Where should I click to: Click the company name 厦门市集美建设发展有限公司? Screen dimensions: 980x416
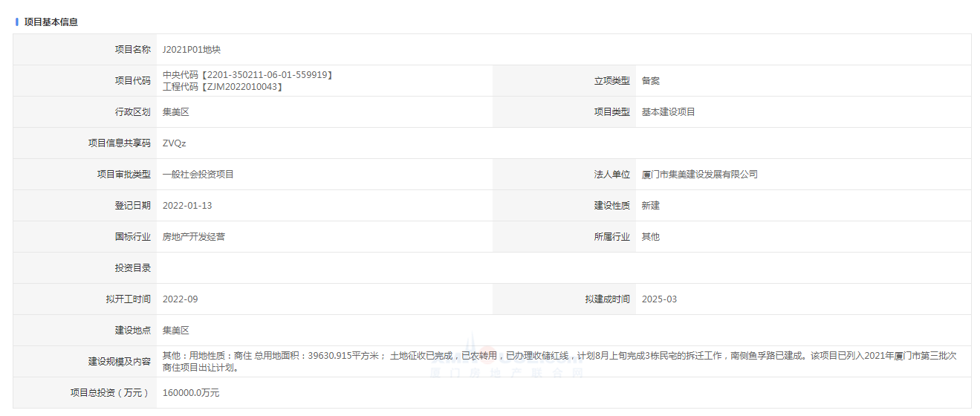(699, 175)
